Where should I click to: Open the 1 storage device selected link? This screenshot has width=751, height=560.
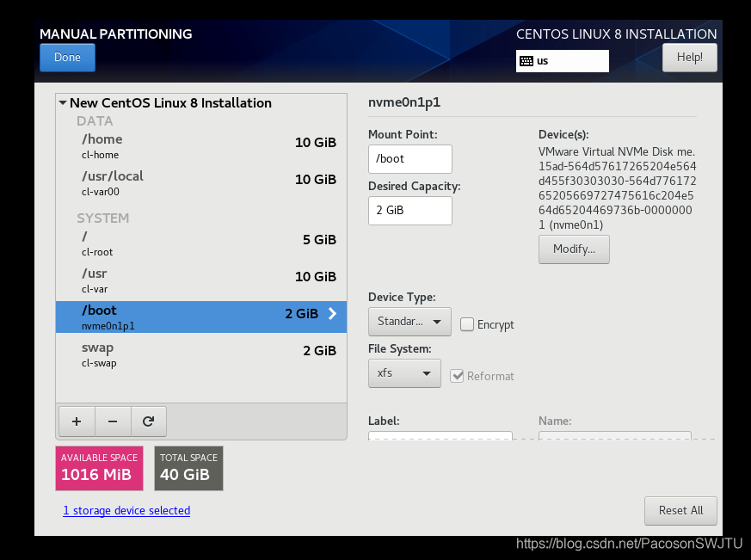coord(126,511)
